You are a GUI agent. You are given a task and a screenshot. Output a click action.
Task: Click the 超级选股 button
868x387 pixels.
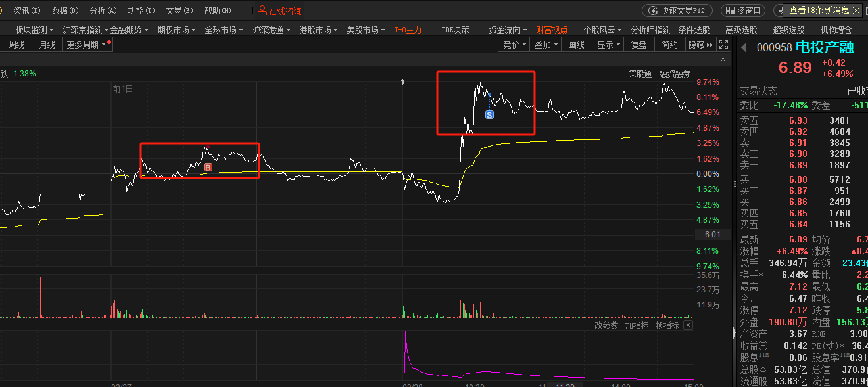point(788,30)
